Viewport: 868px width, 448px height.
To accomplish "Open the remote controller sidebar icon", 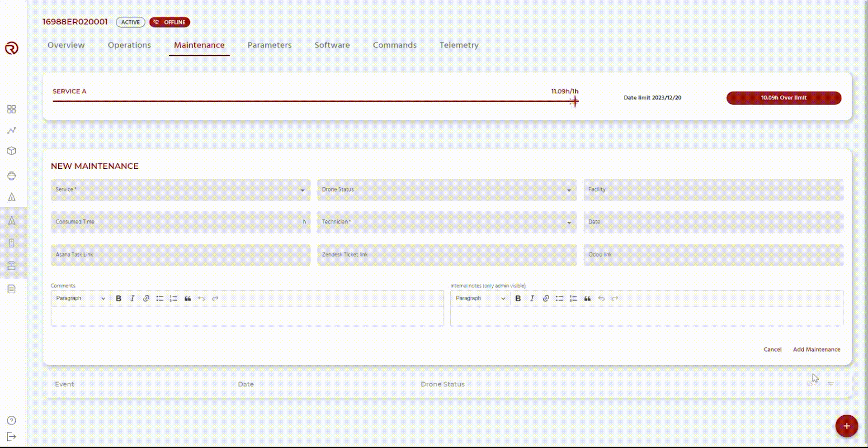I will point(12,243).
